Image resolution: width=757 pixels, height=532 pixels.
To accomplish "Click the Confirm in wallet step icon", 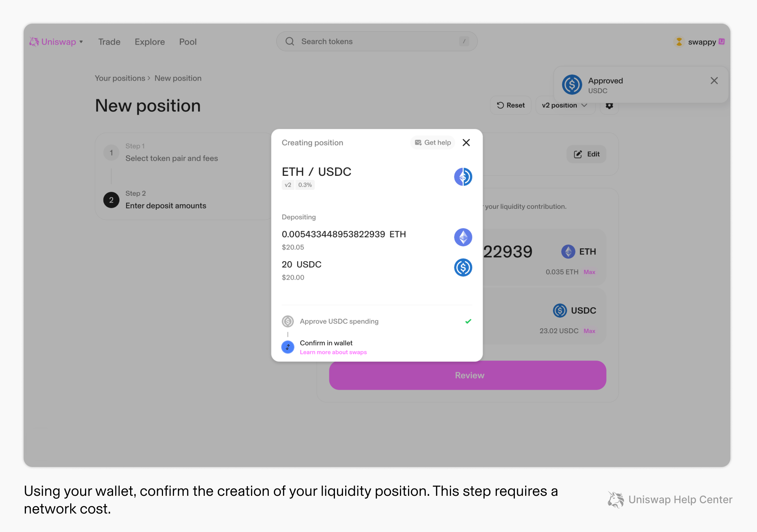I will click(288, 347).
